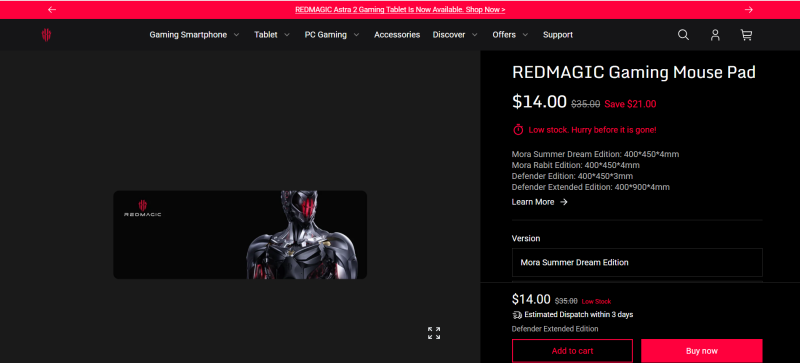This screenshot has width=800, height=363.
Task: Click the REDMAGIC Gaming Mouse Pad title
Action: [x=634, y=72]
